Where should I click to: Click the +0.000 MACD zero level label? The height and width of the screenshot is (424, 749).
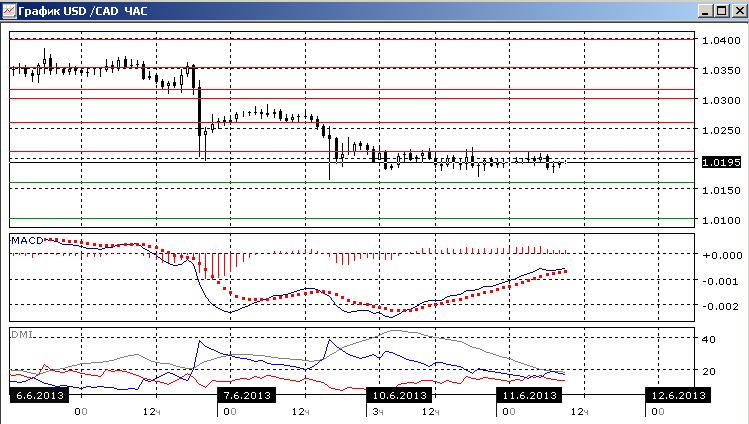(x=722, y=255)
